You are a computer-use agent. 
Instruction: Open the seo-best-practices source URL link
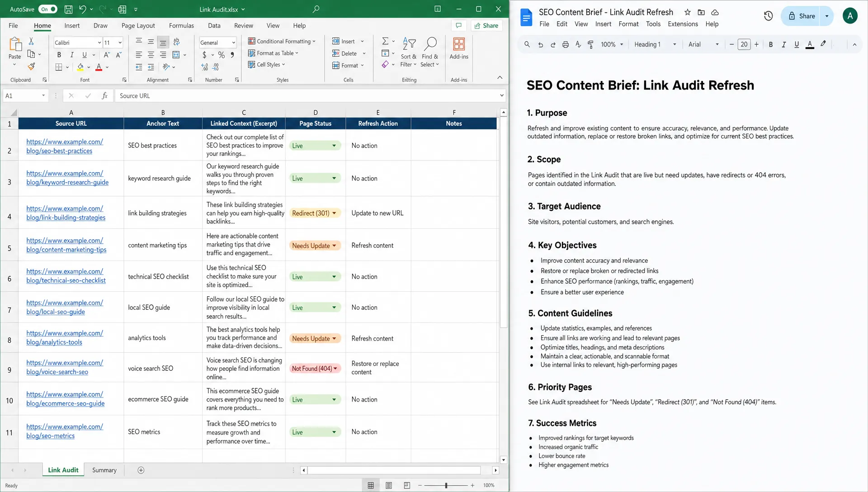click(x=64, y=147)
